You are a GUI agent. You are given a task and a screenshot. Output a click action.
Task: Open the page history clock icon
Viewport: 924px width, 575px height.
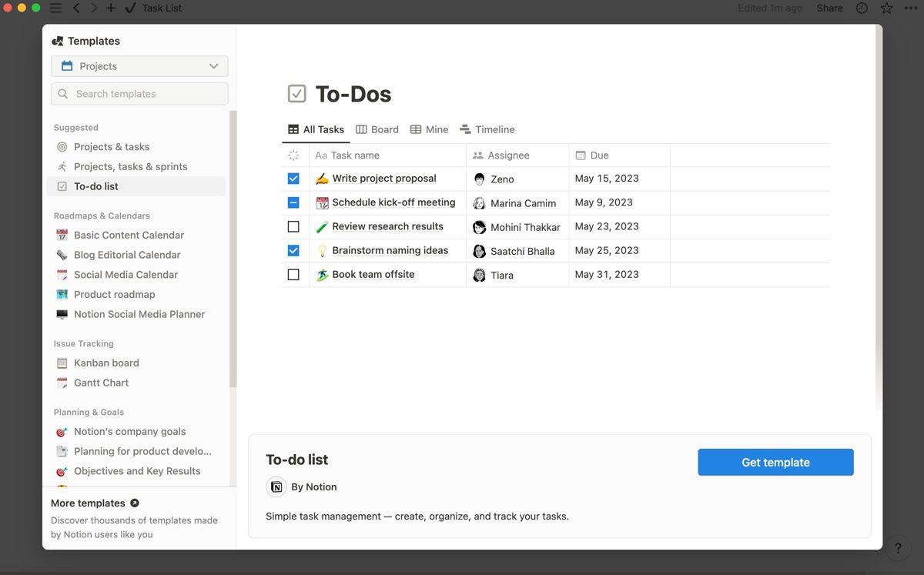862,8
